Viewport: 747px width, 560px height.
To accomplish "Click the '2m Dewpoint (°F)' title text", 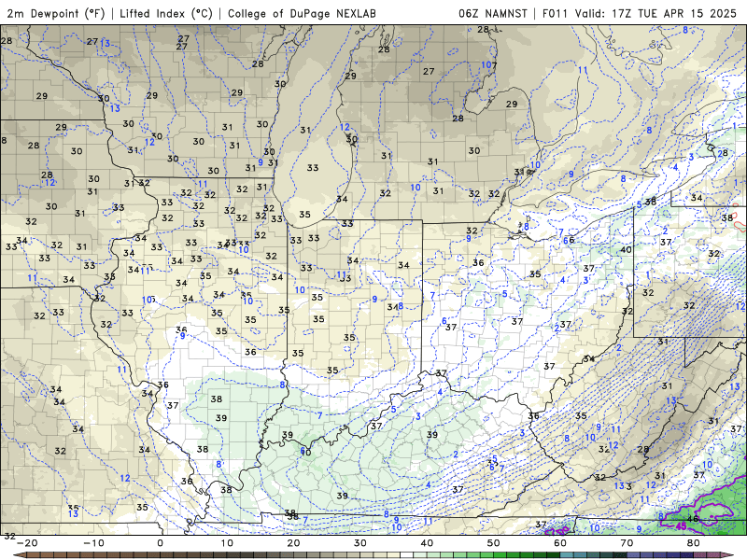I will click(56, 13).
